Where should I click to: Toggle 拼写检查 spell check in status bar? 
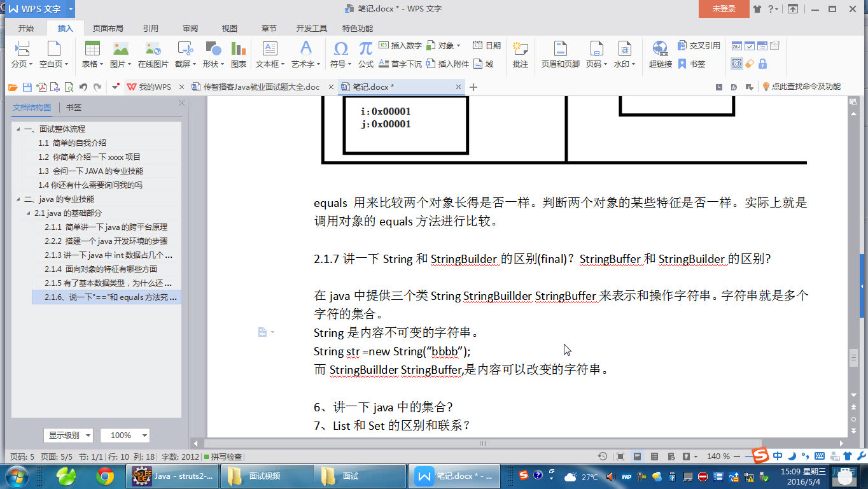point(223,457)
